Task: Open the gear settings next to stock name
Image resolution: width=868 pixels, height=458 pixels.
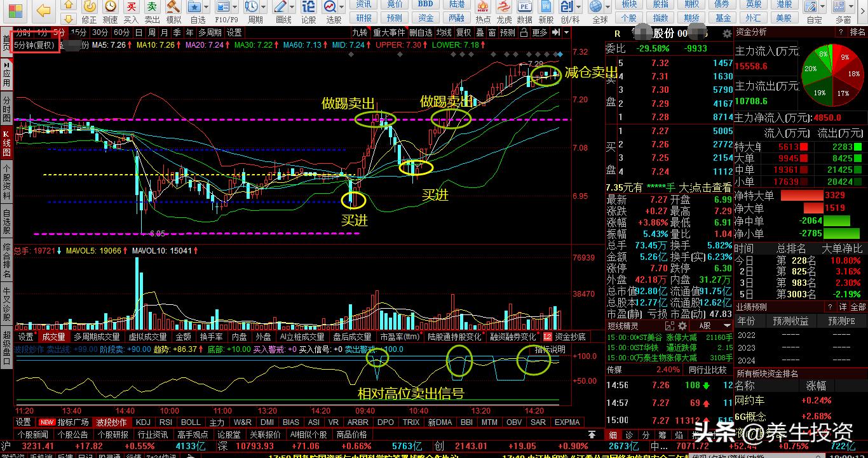Action: tap(727, 33)
